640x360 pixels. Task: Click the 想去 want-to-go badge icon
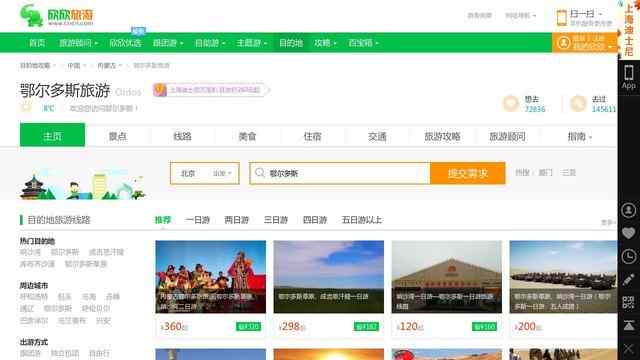tap(511, 104)
